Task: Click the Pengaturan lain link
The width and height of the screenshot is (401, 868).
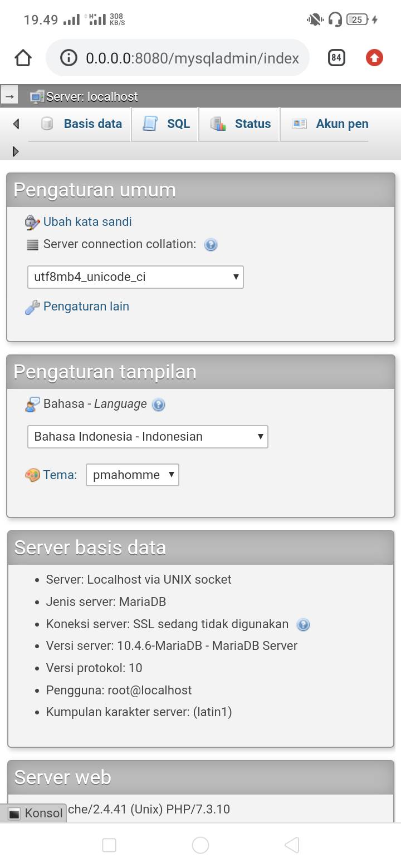Action: (x=86, y=307)
